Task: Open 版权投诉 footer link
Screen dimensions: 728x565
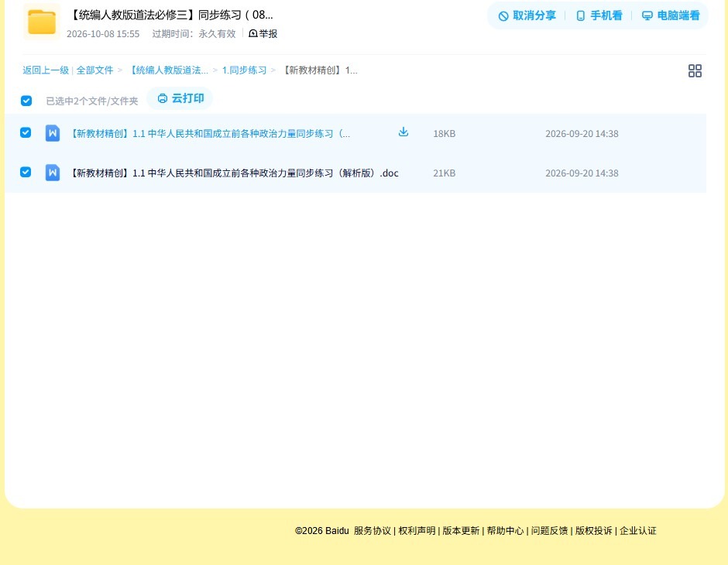Action: pyautogui.click(x=594, y=531)
